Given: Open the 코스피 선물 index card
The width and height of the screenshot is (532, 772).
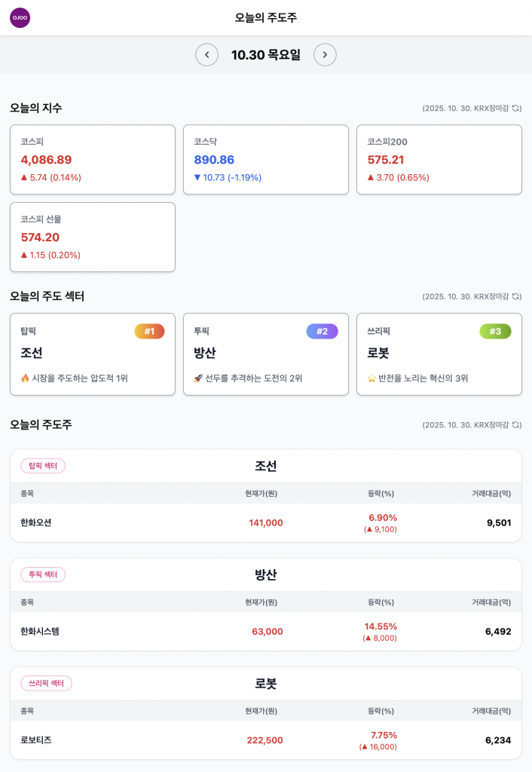Looking at the screenshot, I should click(92, 237).
